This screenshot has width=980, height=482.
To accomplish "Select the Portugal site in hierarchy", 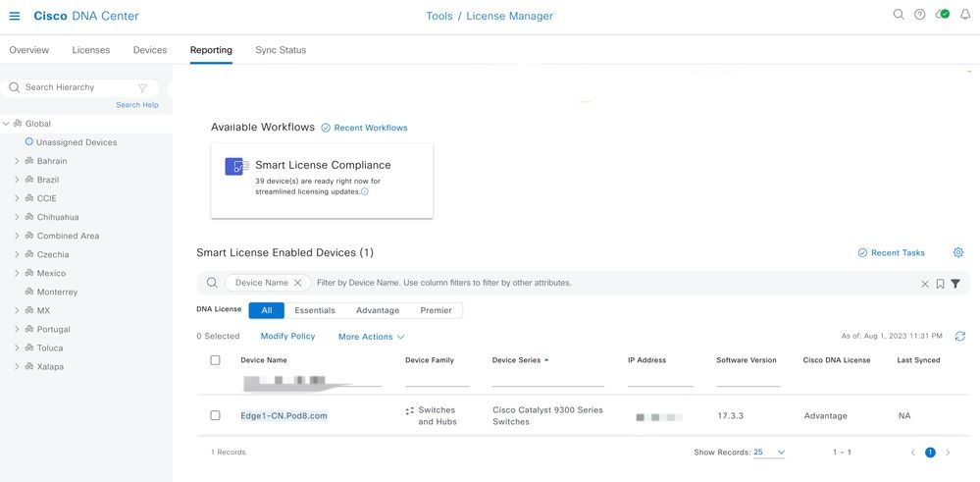I will click(x=53, y=330).
